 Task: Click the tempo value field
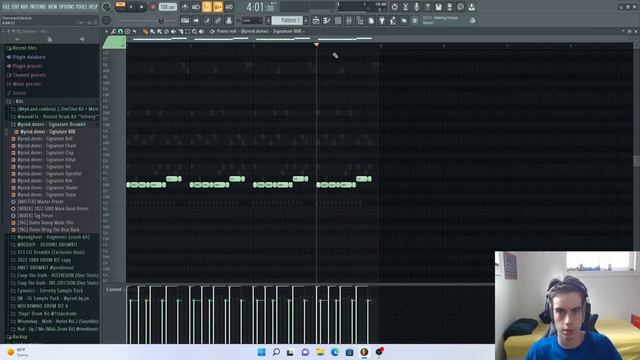168,7
